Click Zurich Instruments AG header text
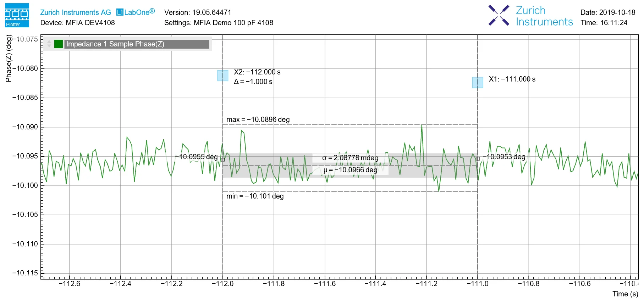 point(76,12)
